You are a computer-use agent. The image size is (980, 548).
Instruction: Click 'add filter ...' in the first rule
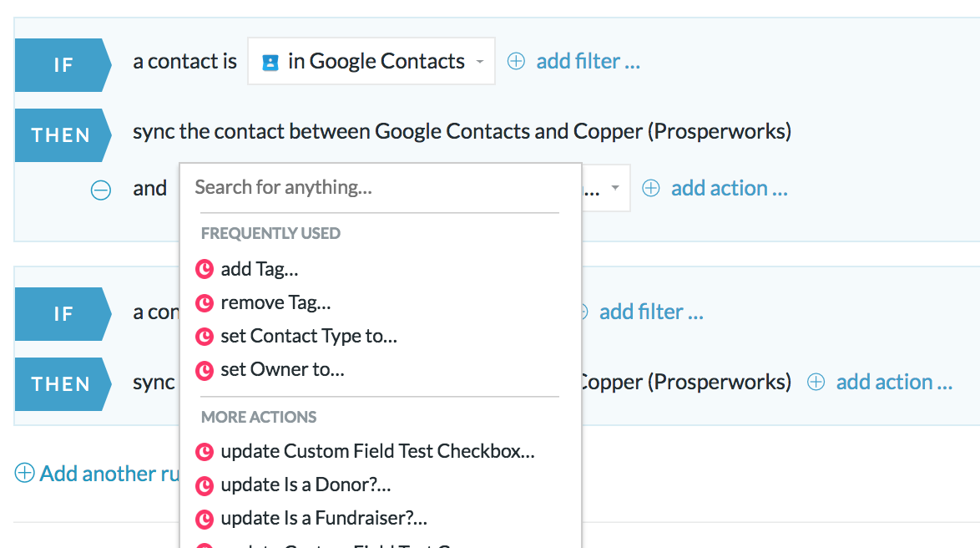pyautogui.click(x=588, y=61)
